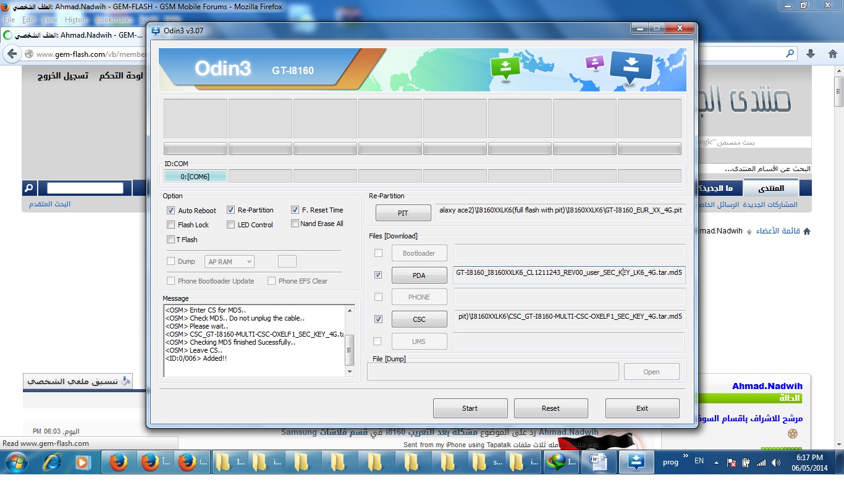Image resolution: width=844 pixels, height=504 pixels.
Task: Select the Odin3 taskbar icon
Action: [636, 462]
